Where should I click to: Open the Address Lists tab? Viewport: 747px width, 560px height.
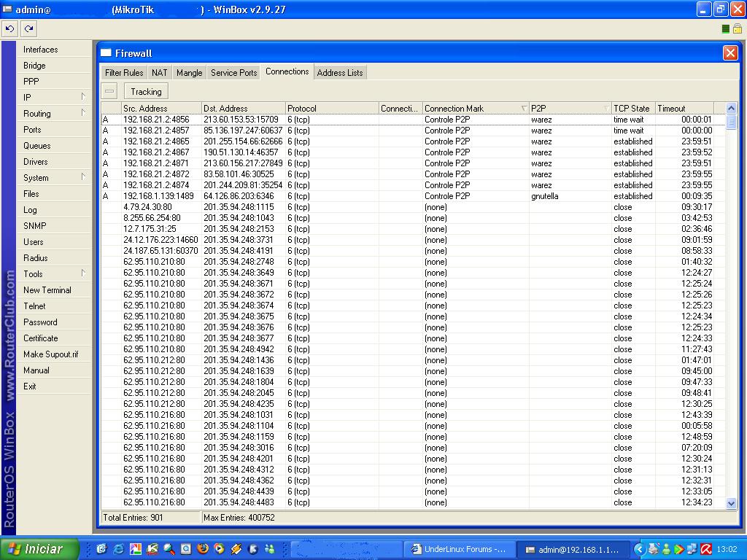tap(340, 72)
